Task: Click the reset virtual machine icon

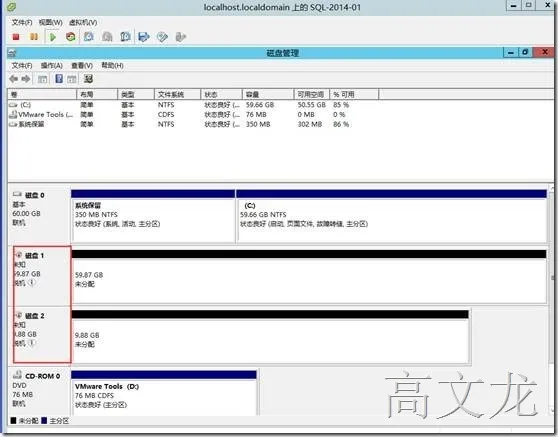Action: coord(71,37)
